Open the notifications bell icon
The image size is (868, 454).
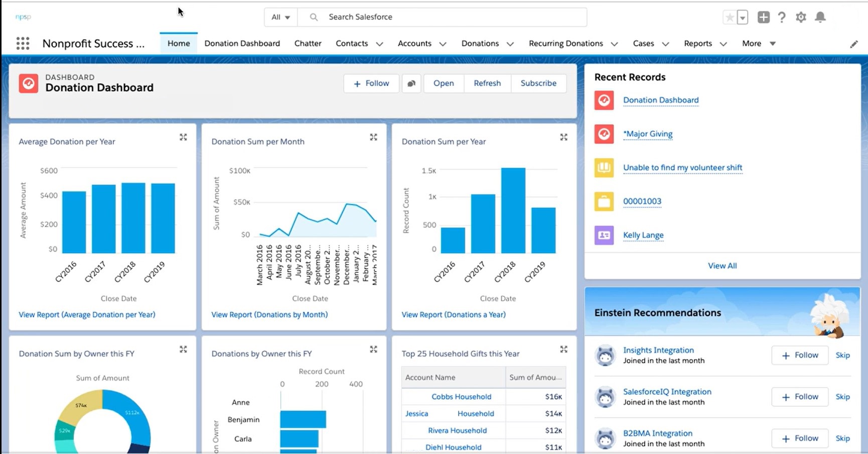pyautogui.click(x=820, y=17)
